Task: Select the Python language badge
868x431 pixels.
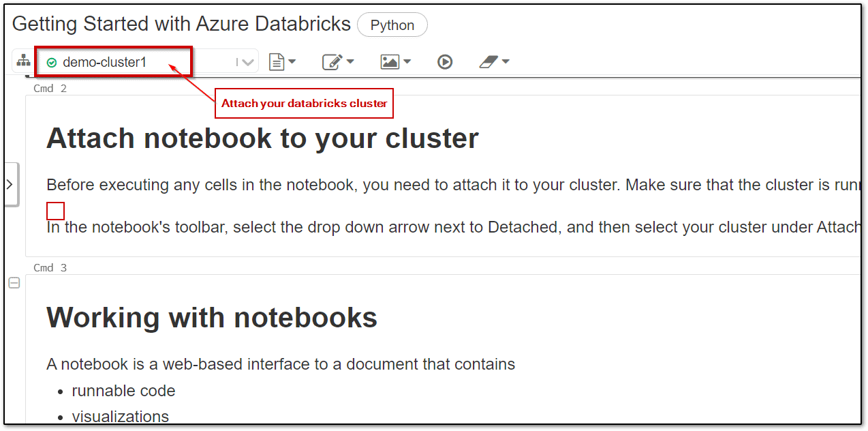Action: 392,25
